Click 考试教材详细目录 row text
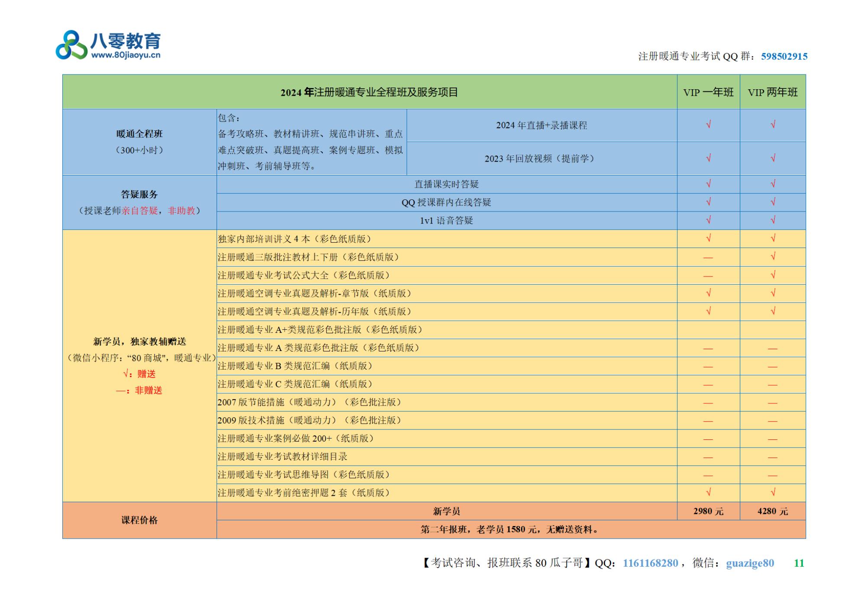 pyautogui.click(x=282, y=457)
